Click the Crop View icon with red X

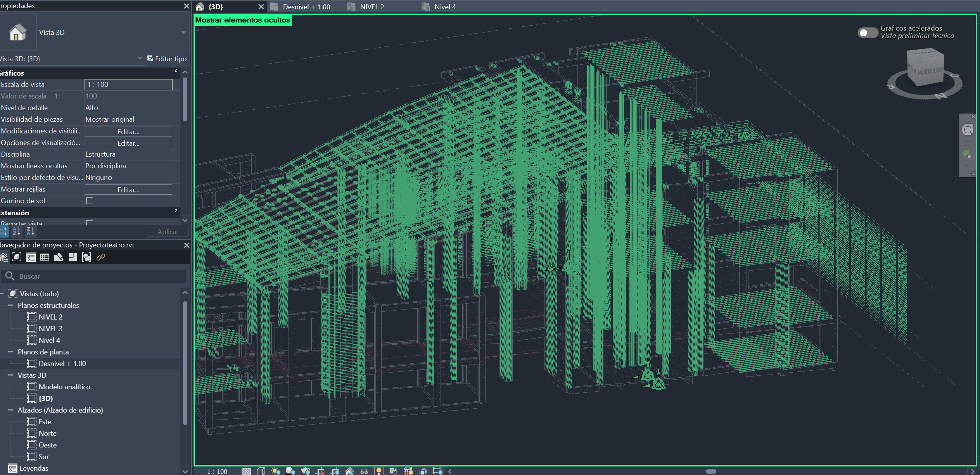[320, 471]
